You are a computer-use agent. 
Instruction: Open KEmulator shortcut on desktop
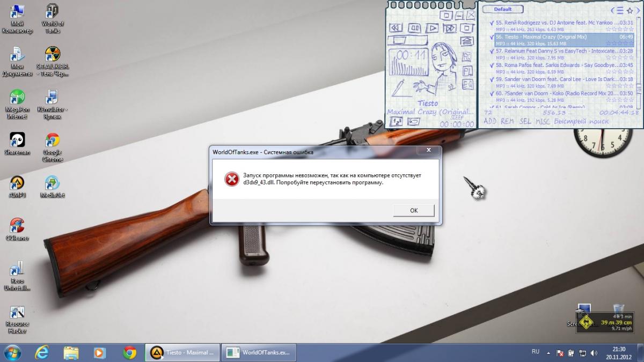(52, 105)
